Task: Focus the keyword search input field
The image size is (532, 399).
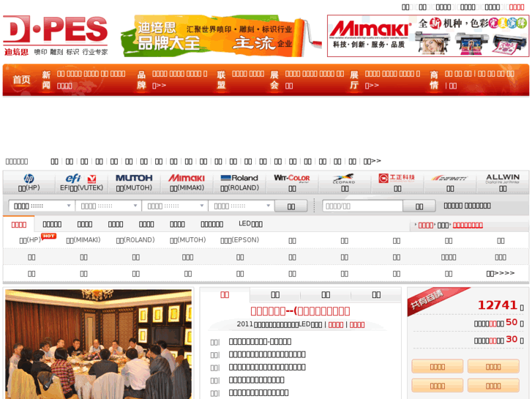Action: [x=362, y=206]
